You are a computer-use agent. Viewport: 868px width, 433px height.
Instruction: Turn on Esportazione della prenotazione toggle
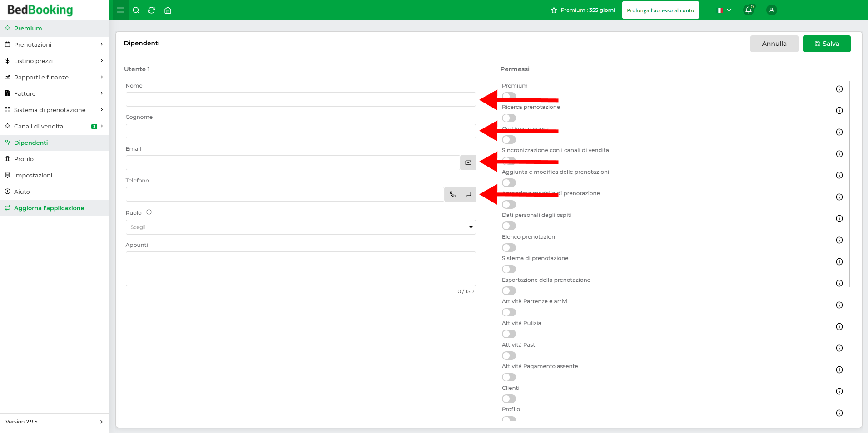509,290
